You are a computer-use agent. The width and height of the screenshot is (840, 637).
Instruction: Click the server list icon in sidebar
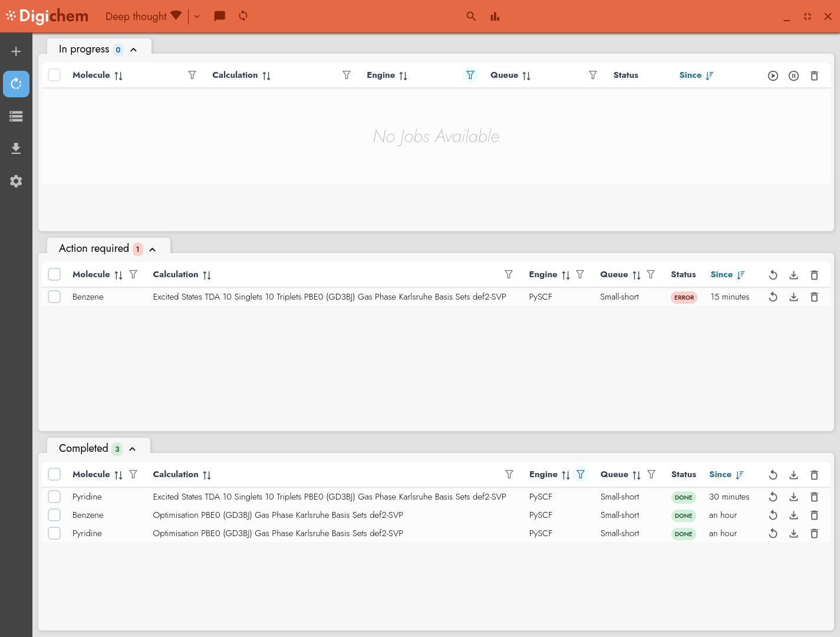(16, 116)
